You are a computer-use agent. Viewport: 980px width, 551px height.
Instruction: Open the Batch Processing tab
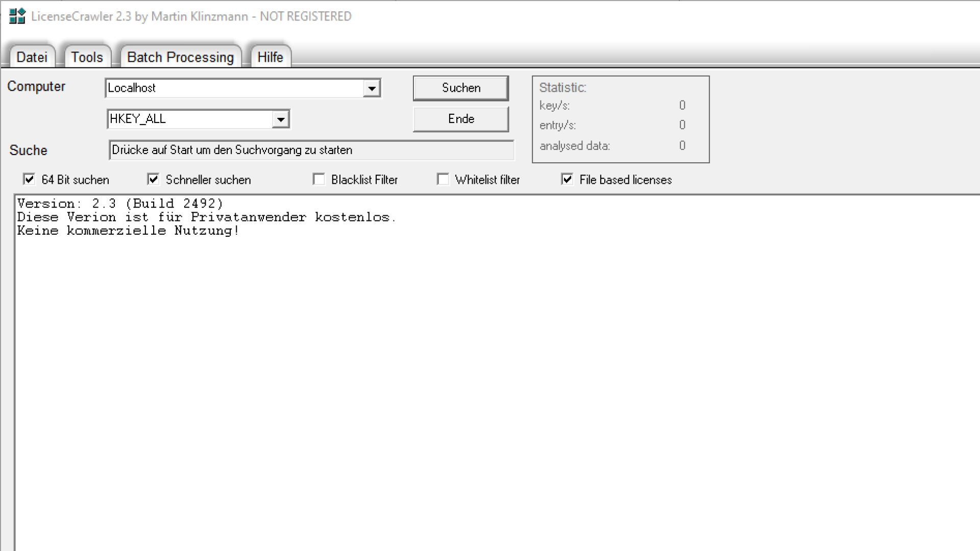[180, 57]
